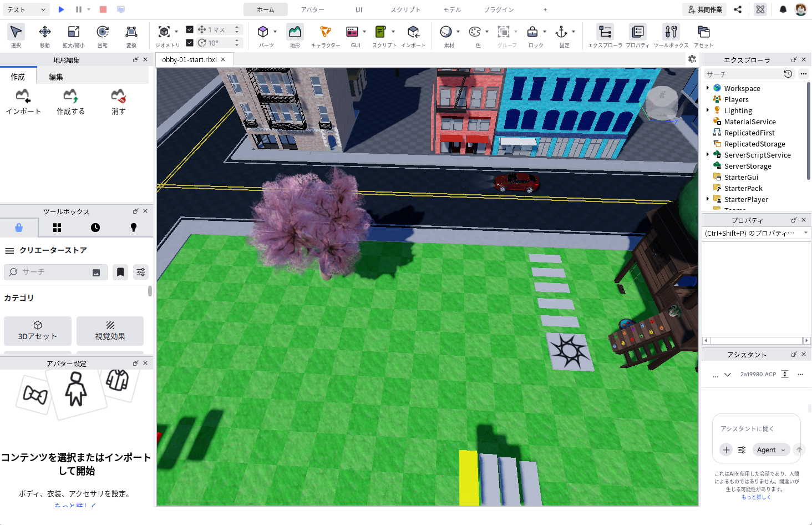
Task: Switch to the モデル ribbon tab
Action: coord(452,9)
